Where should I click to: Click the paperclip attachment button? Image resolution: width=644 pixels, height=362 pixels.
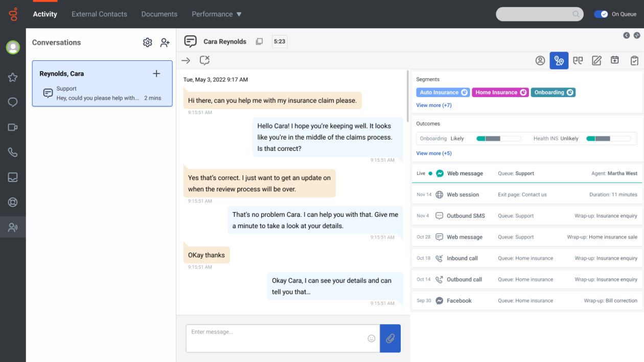point(390,338)
